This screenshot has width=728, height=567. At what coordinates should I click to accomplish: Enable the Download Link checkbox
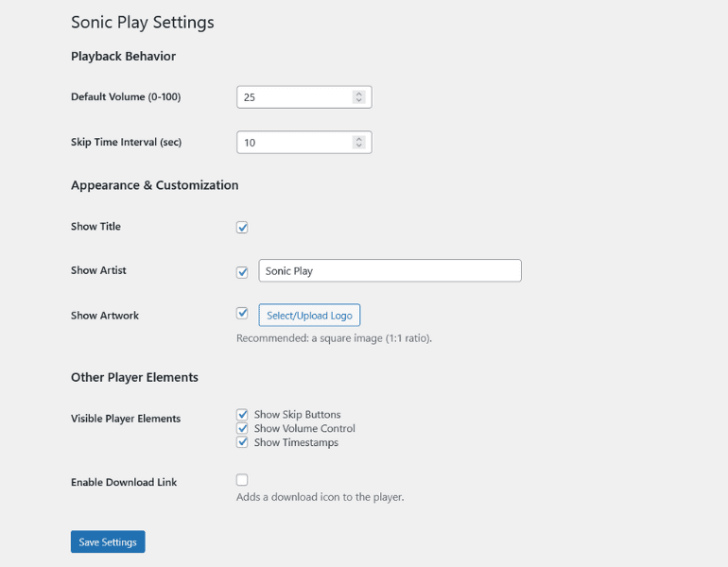(x=242, y=480)
